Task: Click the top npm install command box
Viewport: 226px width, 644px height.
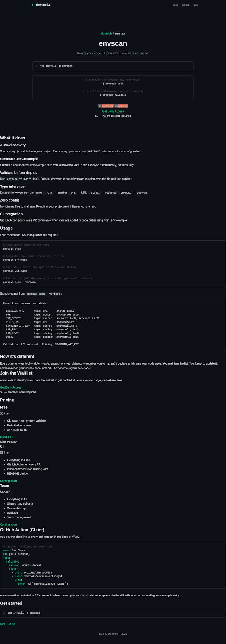Action: pyautogui.click(x=113, y=66)
